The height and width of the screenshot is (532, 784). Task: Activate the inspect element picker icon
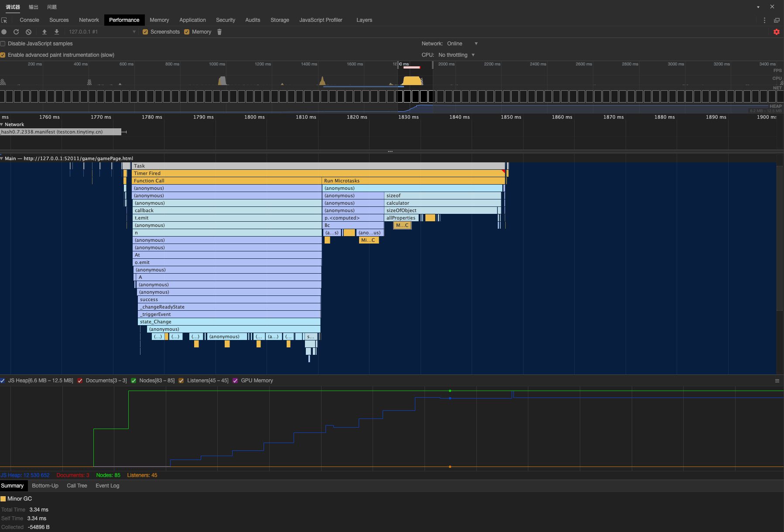4,20
